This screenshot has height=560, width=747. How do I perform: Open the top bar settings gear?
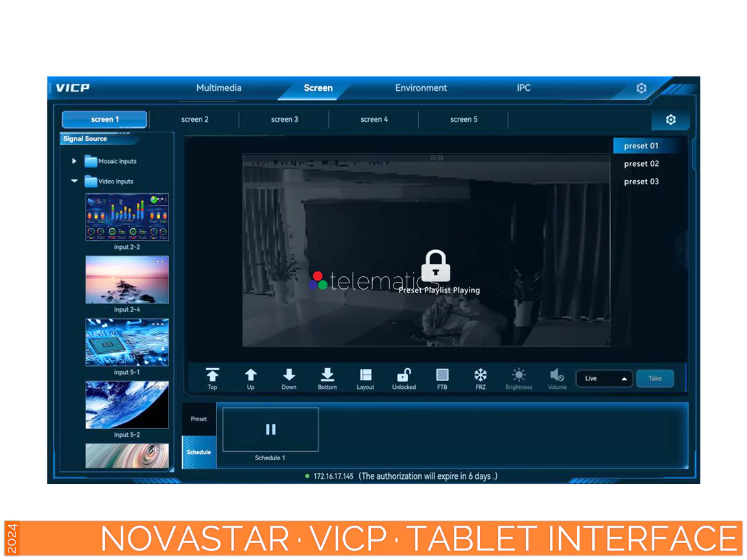641,88
